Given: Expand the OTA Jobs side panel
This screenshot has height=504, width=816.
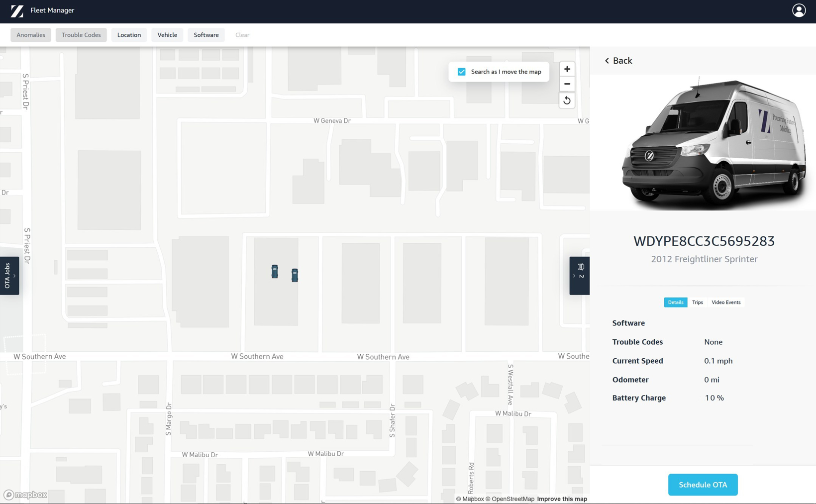Looking at the screenshot, I should (9, 276).
